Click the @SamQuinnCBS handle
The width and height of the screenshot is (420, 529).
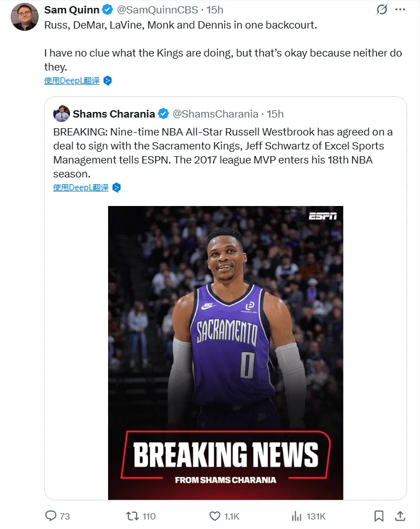point(157,10)
